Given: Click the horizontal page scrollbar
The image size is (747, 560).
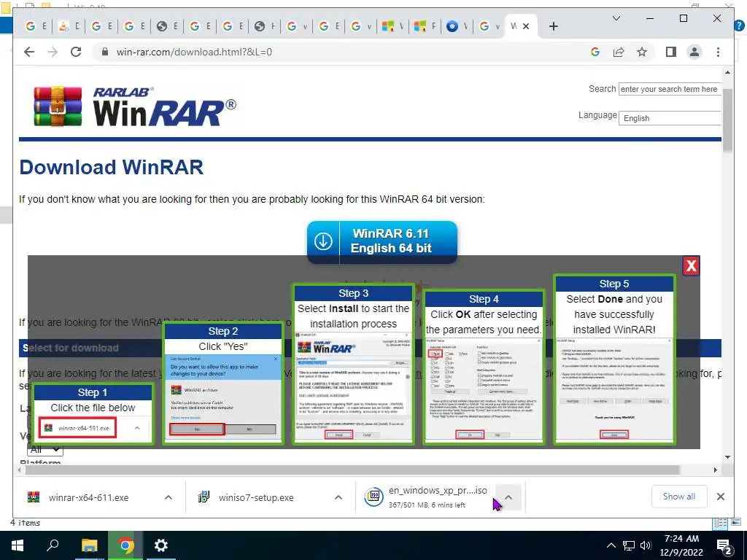Looking at the screenshot, I should [352, 470].
